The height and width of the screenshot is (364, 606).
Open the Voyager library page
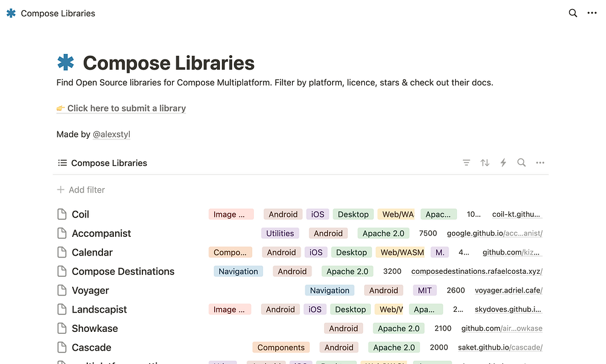[x=90, y=290]
